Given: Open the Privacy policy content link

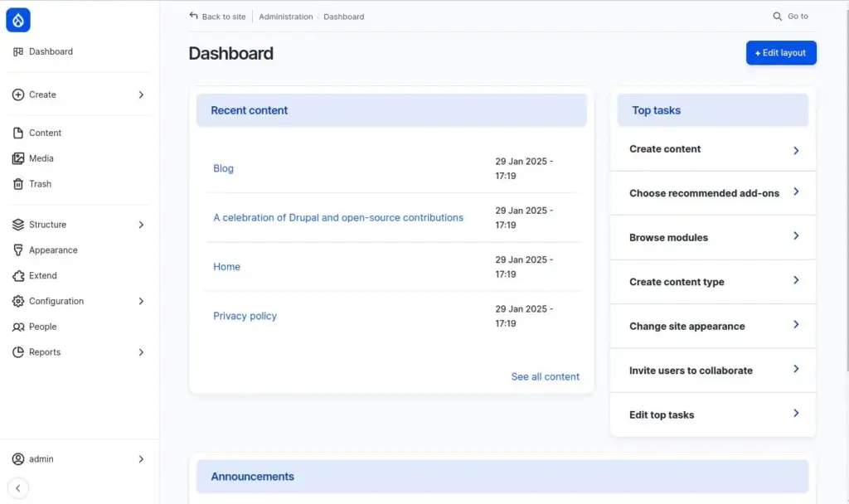Looking at the screenshot, I should (x=245, y=316).
